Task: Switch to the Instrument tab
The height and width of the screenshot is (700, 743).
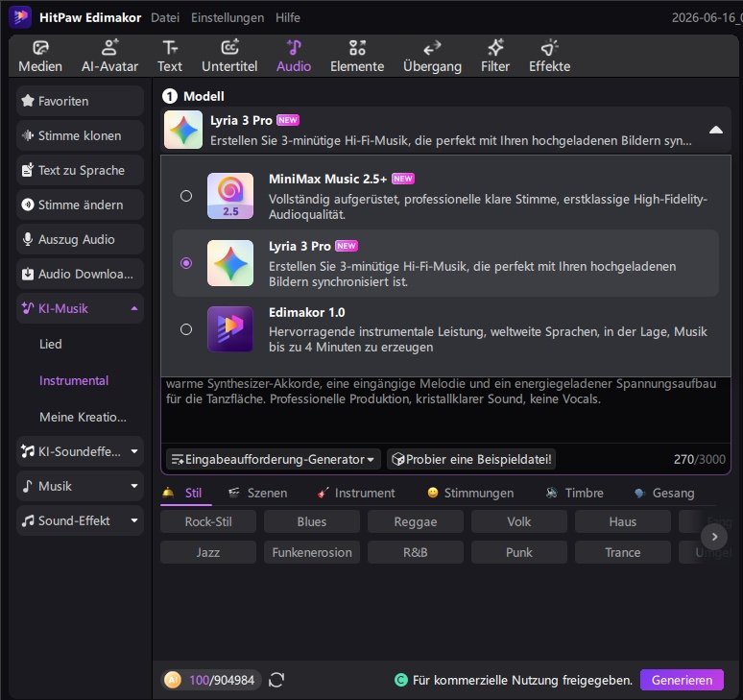Action: (x=356, y=494)
